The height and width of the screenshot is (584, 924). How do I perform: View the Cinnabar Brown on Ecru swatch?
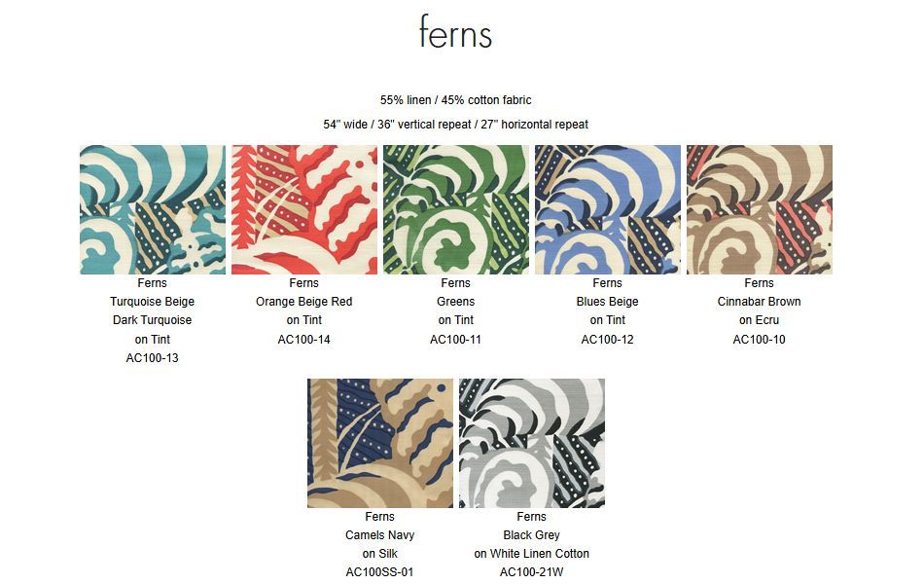760,209
